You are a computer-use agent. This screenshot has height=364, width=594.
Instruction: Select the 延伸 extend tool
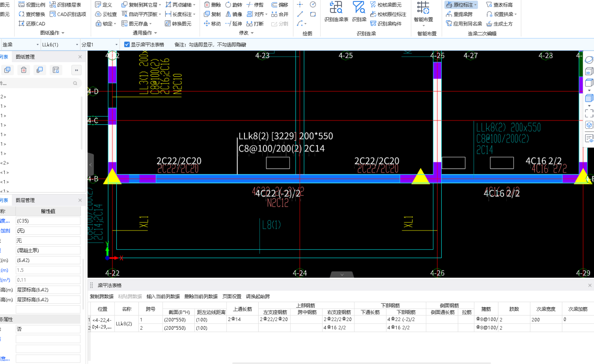pyautogui.click(x=234, y=23)
